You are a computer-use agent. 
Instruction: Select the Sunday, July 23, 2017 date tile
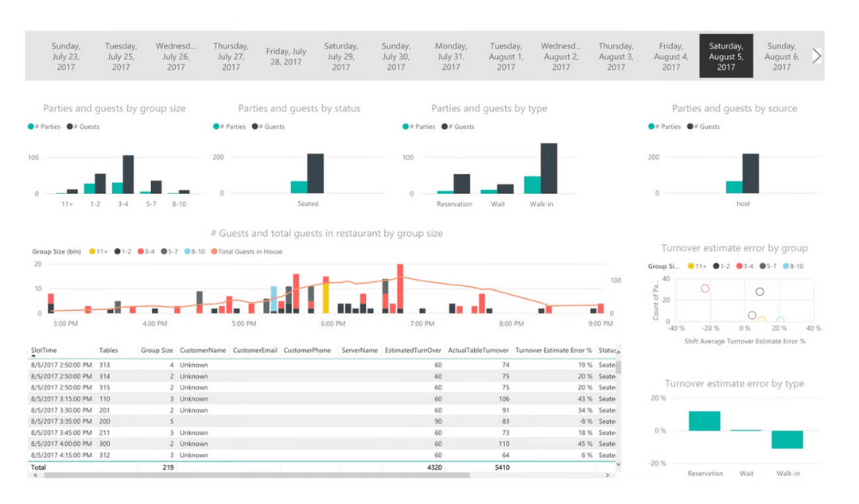pos(65,56)
